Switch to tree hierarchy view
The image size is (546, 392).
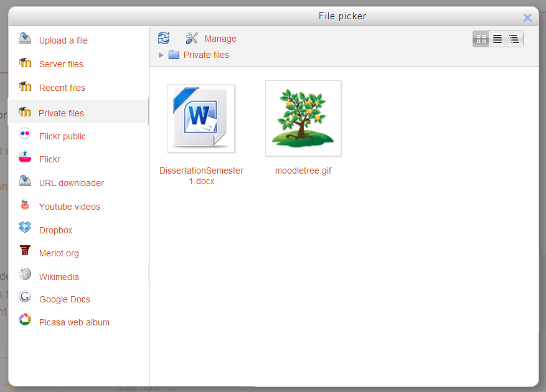(x=514, y=39)
